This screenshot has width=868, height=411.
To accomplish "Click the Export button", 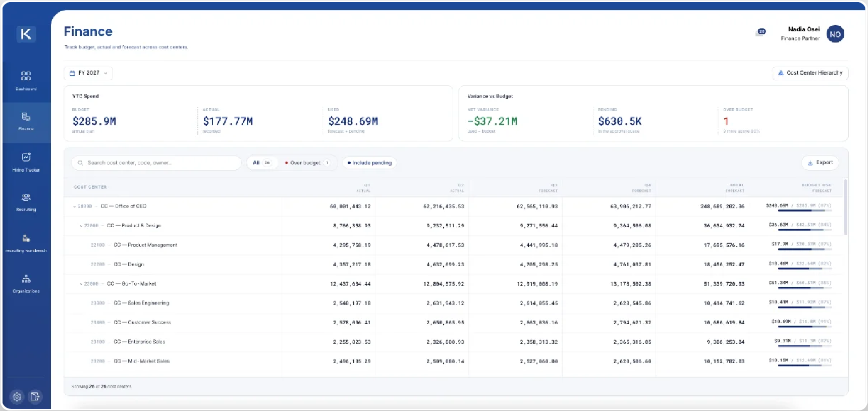I will (x=820, y=163).
